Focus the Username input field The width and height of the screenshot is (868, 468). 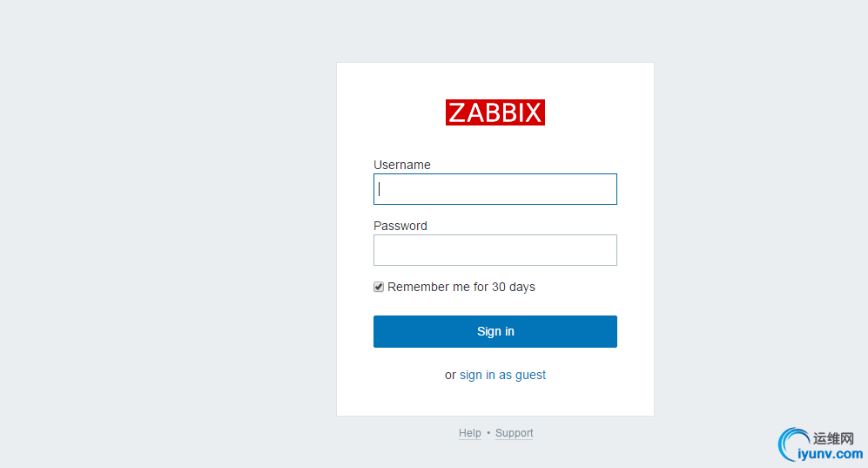click(495, 189)
